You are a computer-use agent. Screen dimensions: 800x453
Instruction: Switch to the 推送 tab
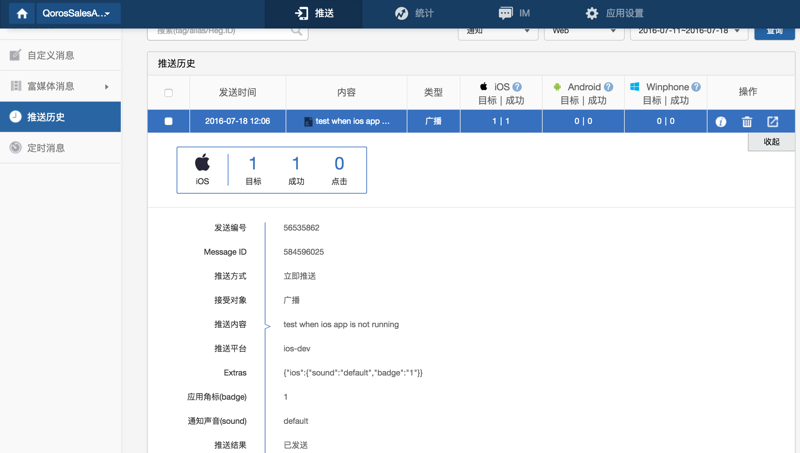click(314, 13)
